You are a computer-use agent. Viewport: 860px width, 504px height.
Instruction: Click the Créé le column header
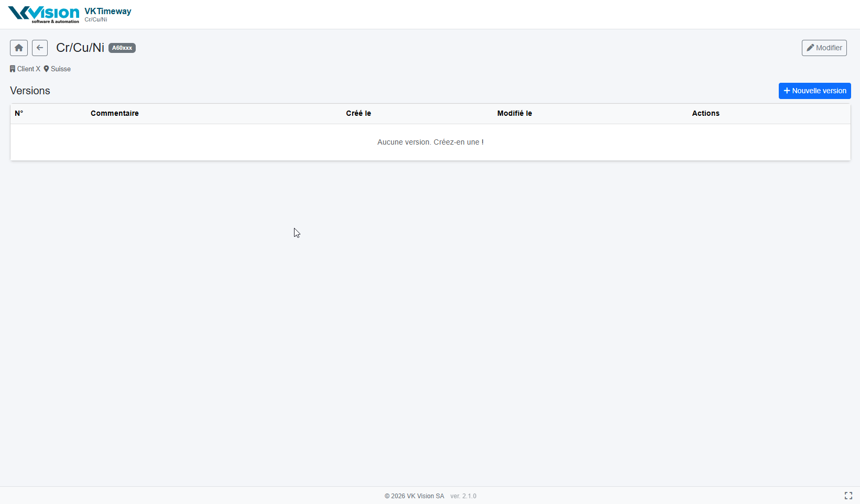point(358,113)
